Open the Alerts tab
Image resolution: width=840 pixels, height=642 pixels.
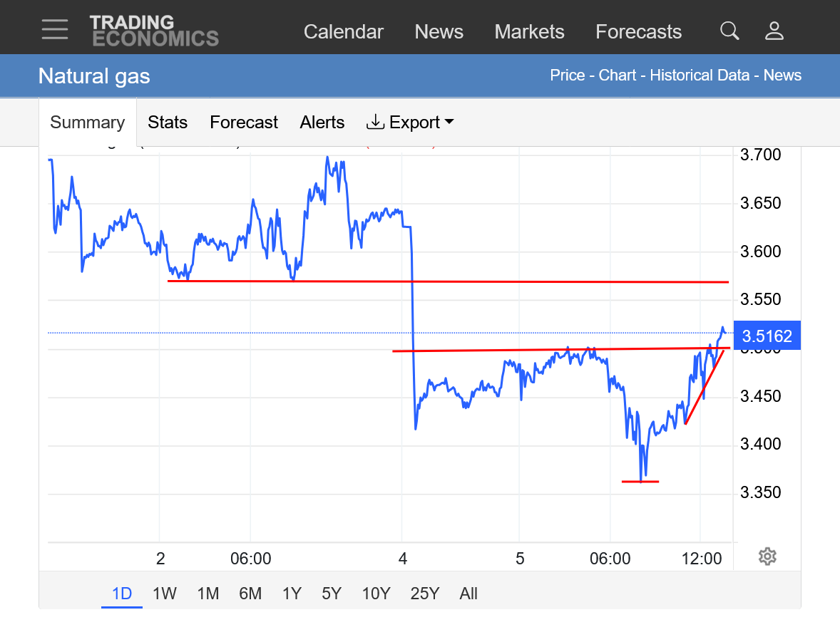coord(322,123)
